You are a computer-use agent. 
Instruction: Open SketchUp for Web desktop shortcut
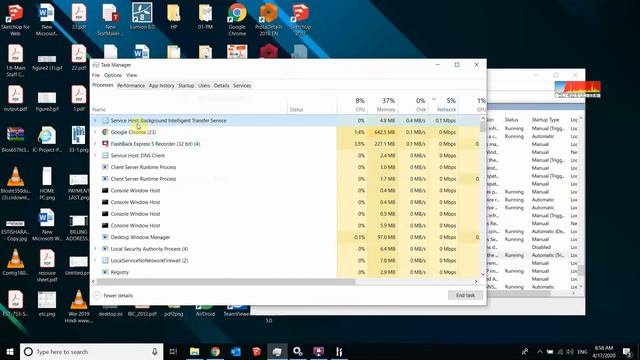(x=15, y=19)
